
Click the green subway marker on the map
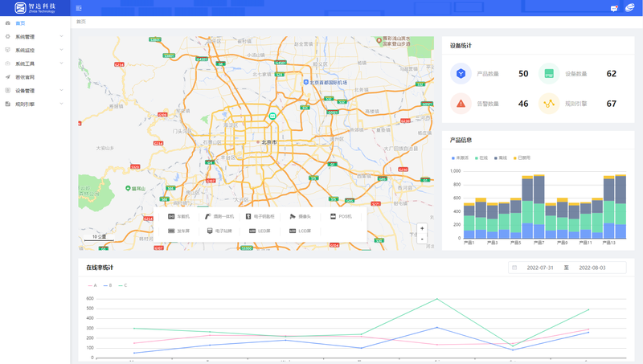tap(272, 117)
